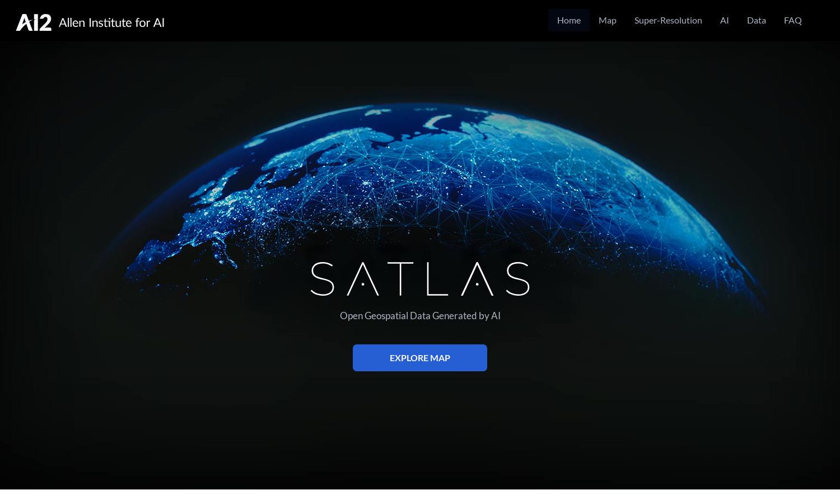Open the FAQ navigation link
The height and width of the screenshot is (504, 840).
tap(792, 20)
